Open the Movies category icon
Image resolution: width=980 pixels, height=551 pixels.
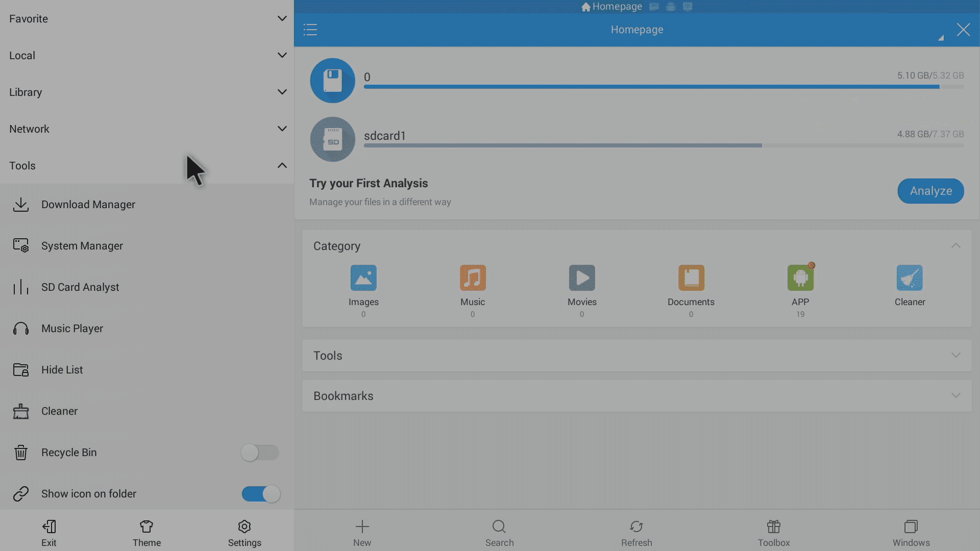point(582,278)
